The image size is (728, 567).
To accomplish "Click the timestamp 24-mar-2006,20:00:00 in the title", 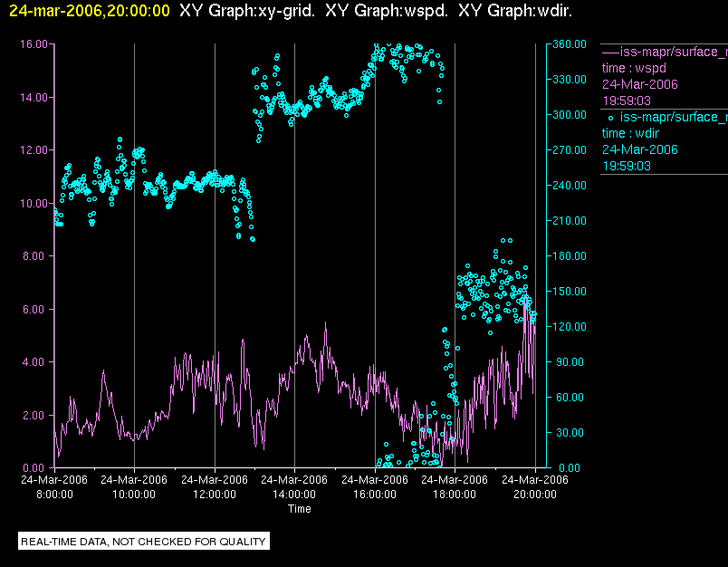I will pos(89,10).
